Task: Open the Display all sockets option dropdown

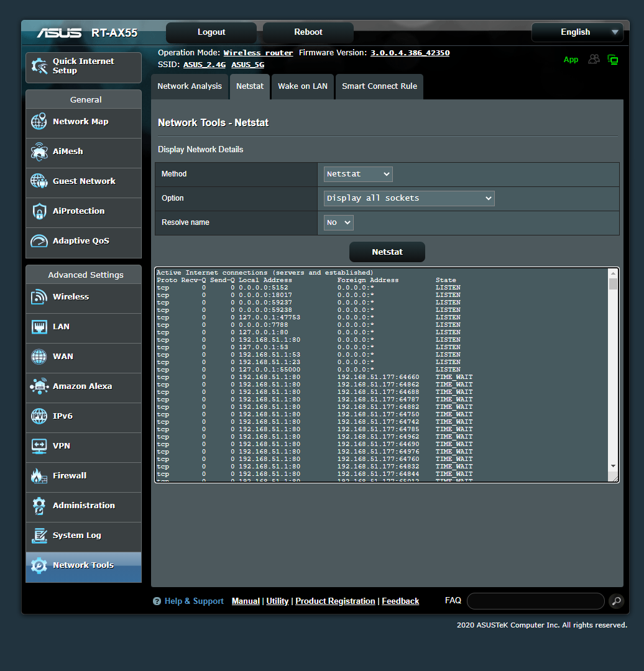Action: tap(409, 198)
